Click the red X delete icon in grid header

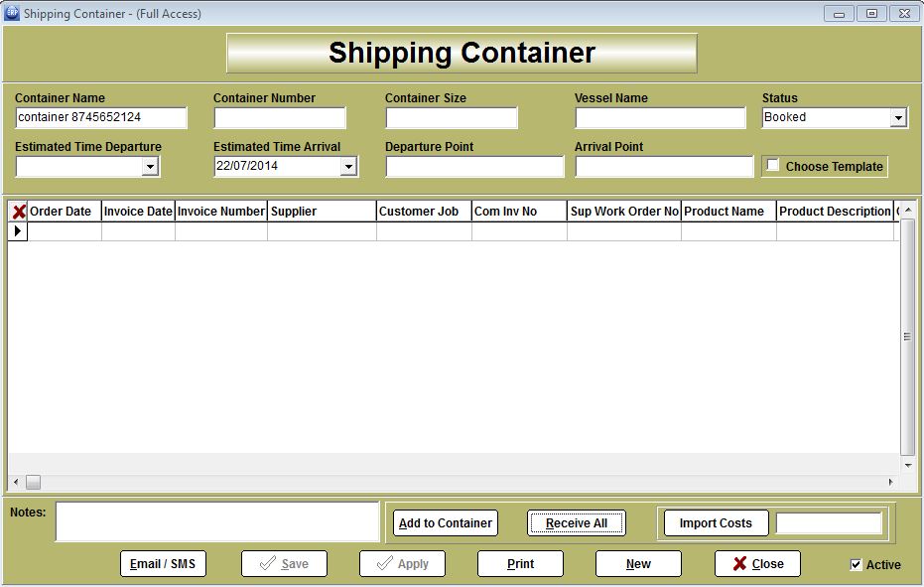tap(18, 212)
